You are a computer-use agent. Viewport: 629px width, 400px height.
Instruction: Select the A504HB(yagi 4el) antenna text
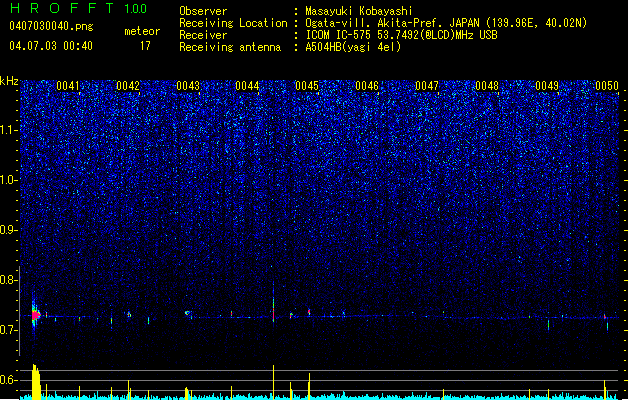(x=353, y=47)
